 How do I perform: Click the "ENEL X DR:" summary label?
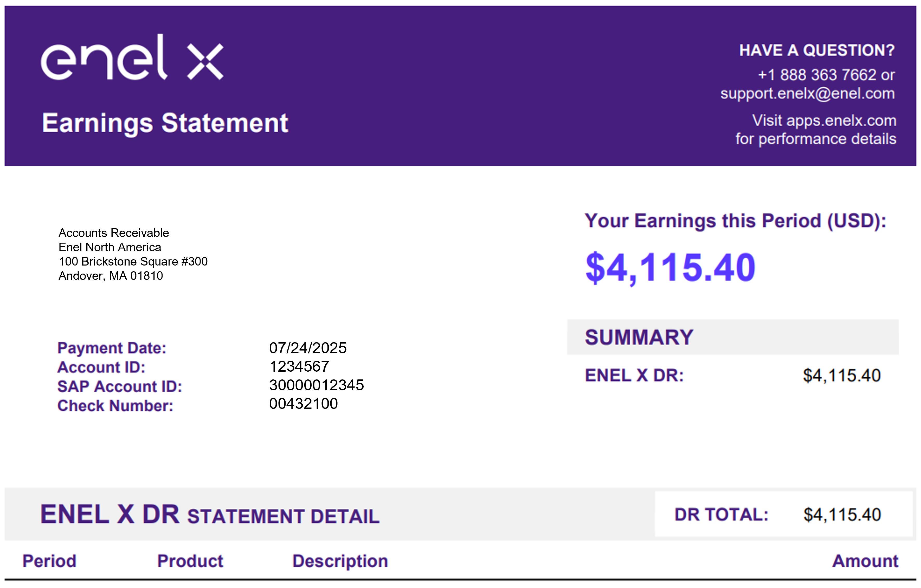click(x=635, y=376)
